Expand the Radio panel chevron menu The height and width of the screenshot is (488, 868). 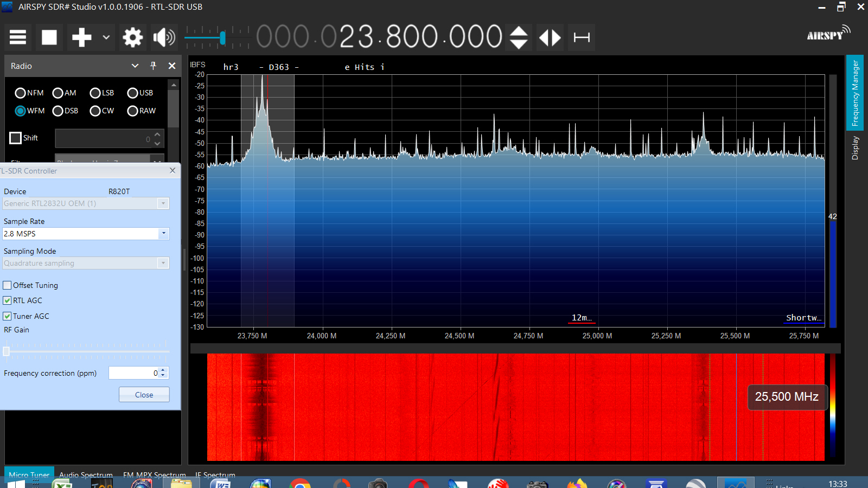click(135, 66)
